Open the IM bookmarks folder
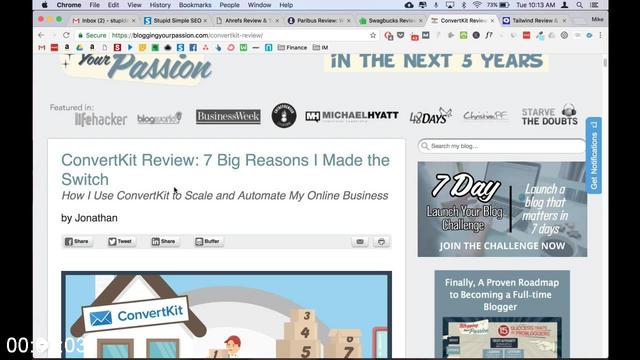Screen dimensions: 640x360 pos(320,48)
